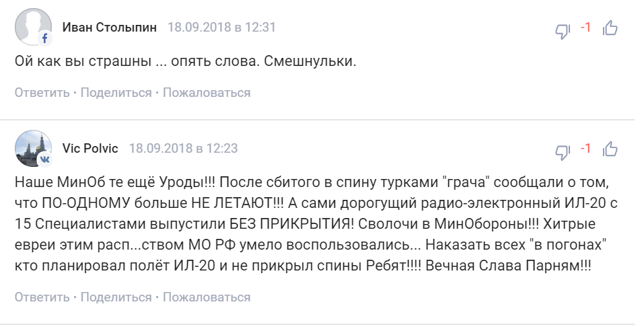Click timestamp 18.09.2018 в 12:23
Image resolution: width=644 pixels, height=327 pixels.
coord(183,149)
